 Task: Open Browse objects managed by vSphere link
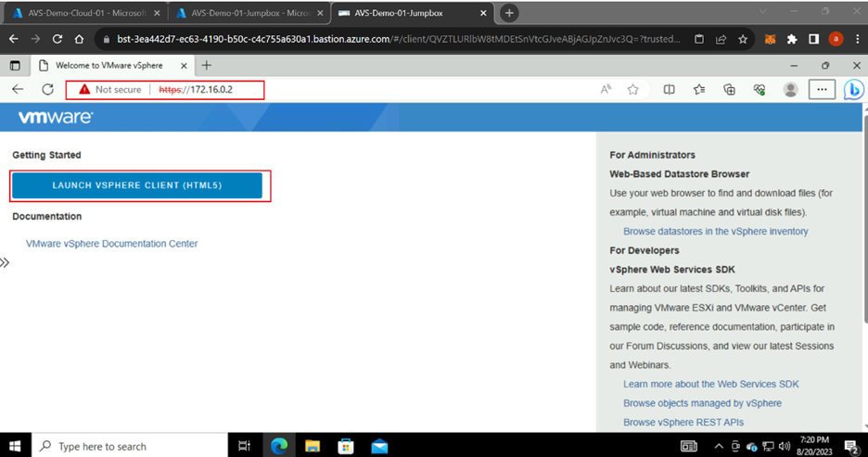pos(702,403)
